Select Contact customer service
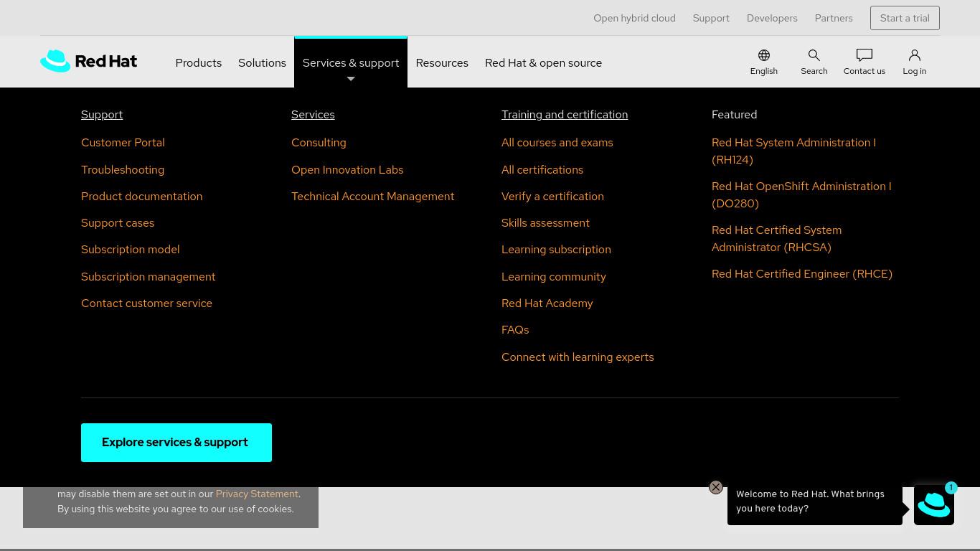The height and width of the screenshot is (551, 980). [146, 303]
